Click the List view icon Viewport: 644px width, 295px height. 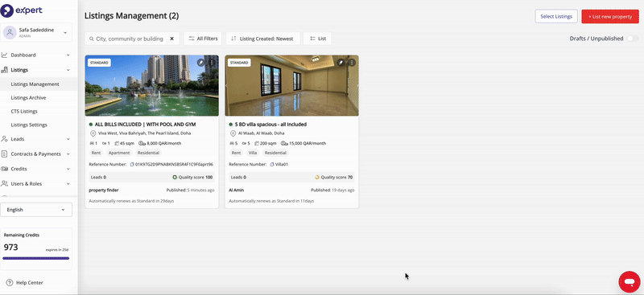pyautogui.click(x=312, y=39)
